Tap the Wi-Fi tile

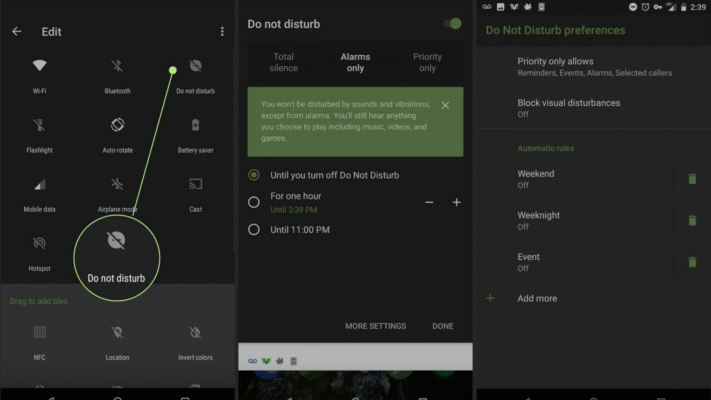tap(39, 76)
